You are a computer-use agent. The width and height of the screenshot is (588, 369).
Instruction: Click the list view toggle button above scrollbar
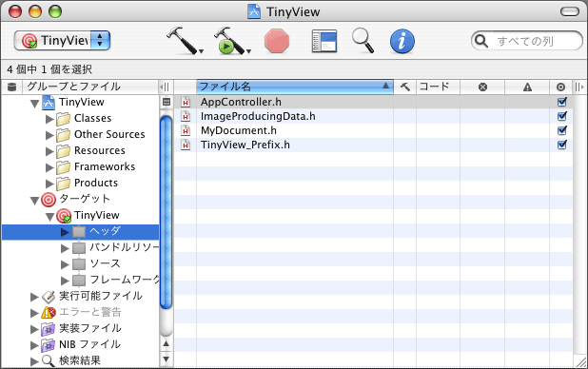[x=167, y=102]
